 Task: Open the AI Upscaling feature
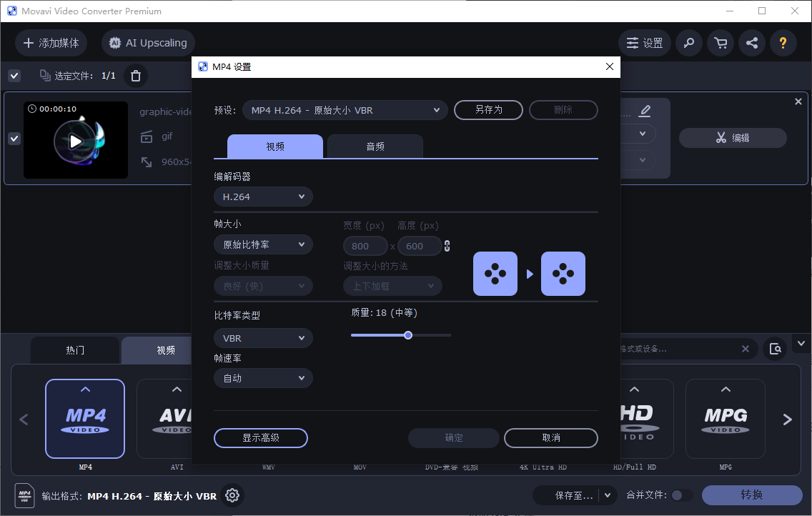click(147, 43)
